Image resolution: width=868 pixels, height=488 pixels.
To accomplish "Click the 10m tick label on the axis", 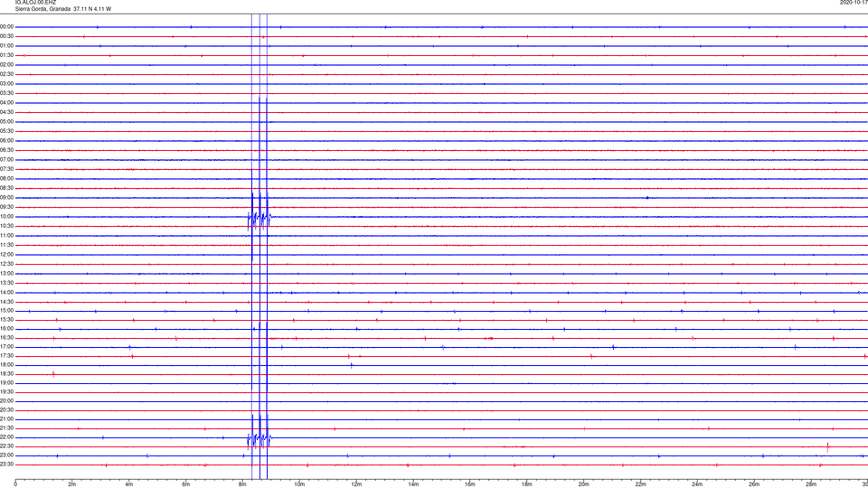I will [x=299, y=484].
